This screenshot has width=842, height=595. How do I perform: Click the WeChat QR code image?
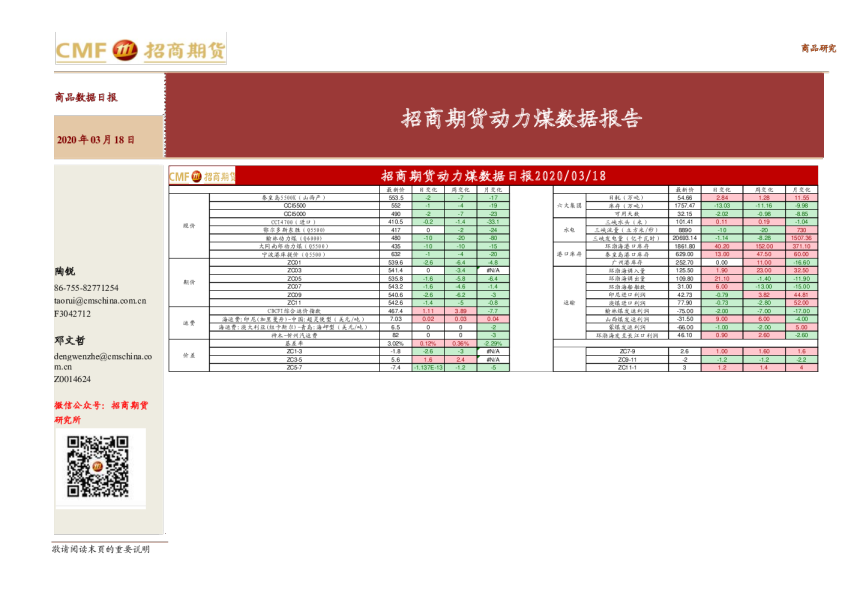point(98,467)
